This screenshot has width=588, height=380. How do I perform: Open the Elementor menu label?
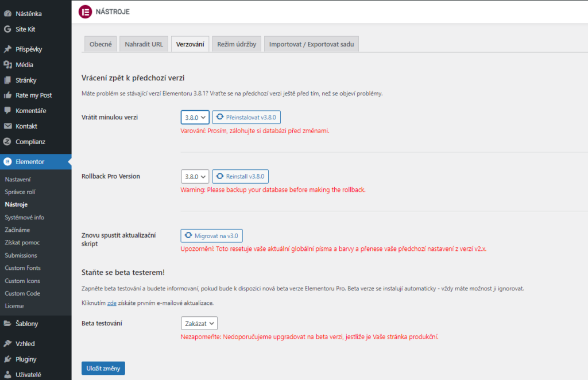pyautogui.click(x=30, y=162)
